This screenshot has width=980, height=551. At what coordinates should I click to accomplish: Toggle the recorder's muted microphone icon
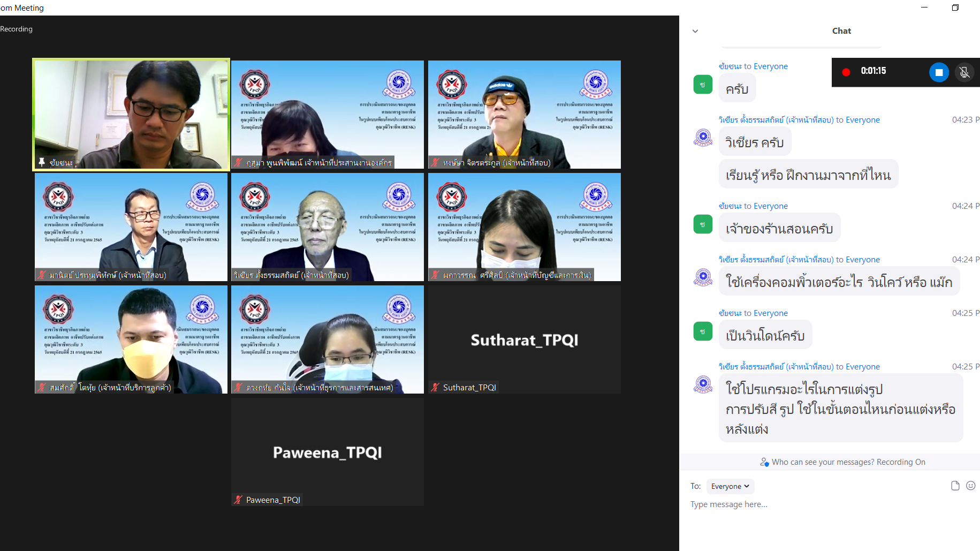[964, 72]
